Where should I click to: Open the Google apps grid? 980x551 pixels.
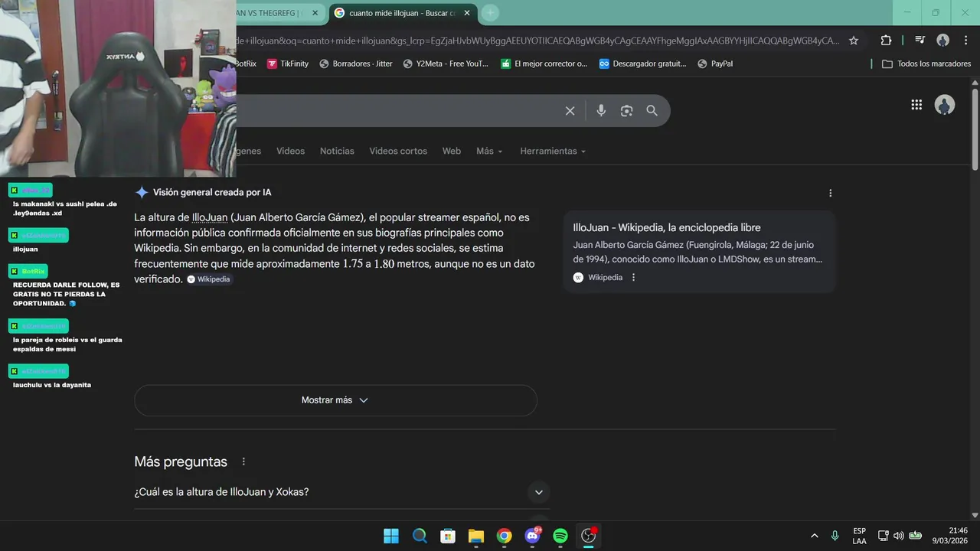[916, 105]
